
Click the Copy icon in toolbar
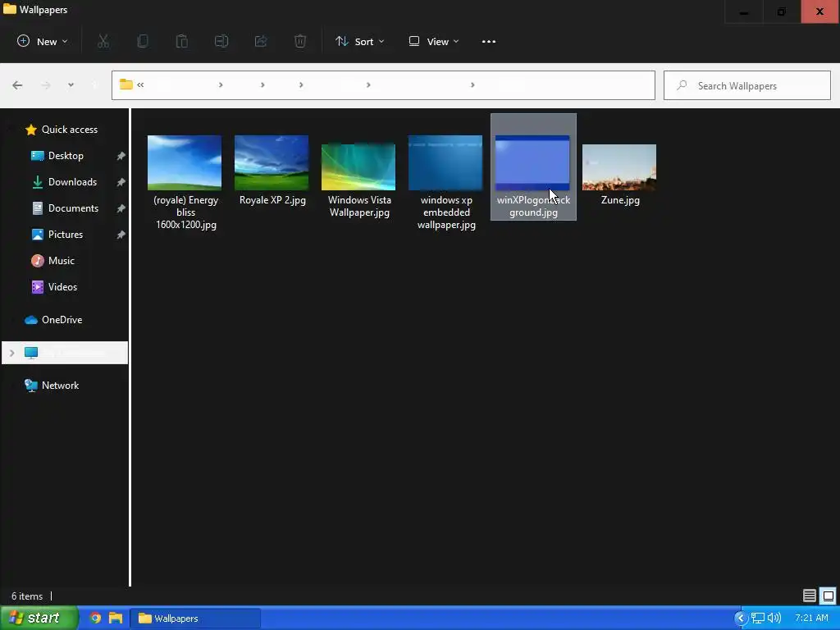[x=143, y=41]
